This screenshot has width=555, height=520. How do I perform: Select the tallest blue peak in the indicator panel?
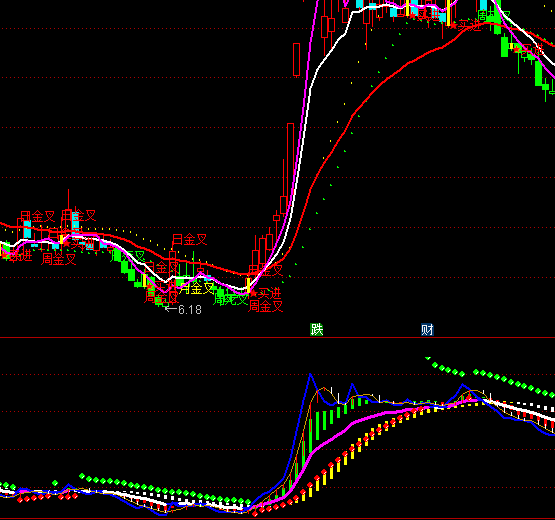click(310, 375)
